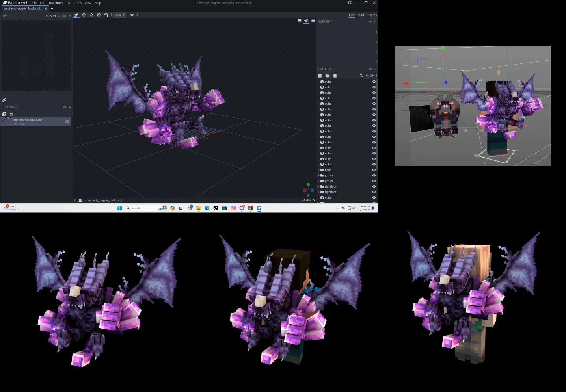Select the Pivot tool in the toolbar
Image resolution: width=566 pixels, height=392 pixels.
[99, 15]
